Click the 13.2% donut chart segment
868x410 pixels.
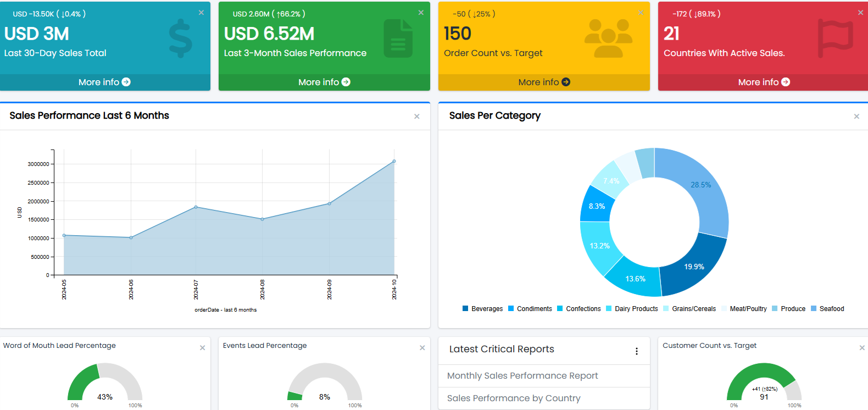pos(599,246)
